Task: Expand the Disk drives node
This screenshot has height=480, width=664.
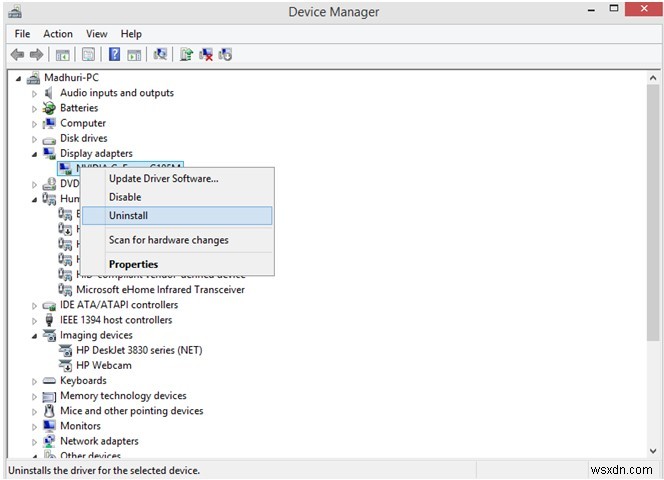Action: point(34,139)
